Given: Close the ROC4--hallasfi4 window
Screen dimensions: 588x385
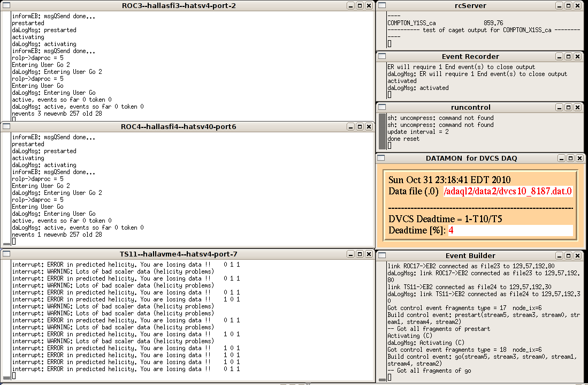Looking at the screenshot, I should click(x=369, y=126).
